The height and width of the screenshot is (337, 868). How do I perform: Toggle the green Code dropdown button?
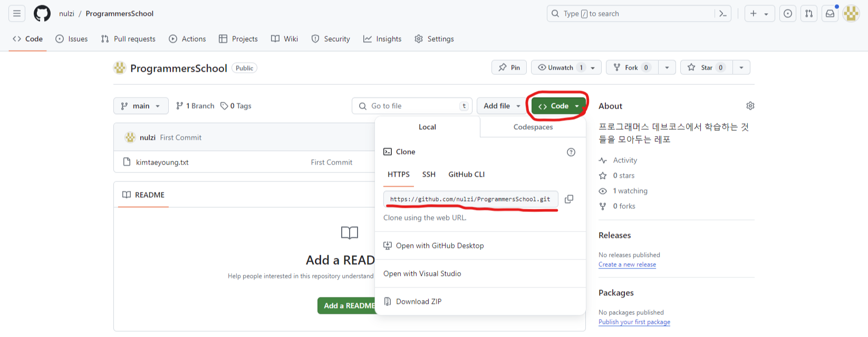click(559, 106)
